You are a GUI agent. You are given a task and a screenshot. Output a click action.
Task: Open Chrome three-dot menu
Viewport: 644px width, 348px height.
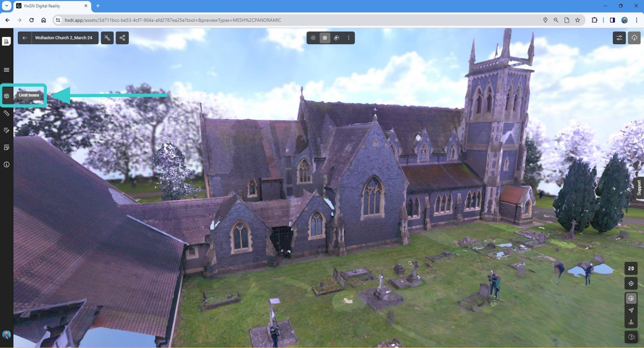pos(637,20)
